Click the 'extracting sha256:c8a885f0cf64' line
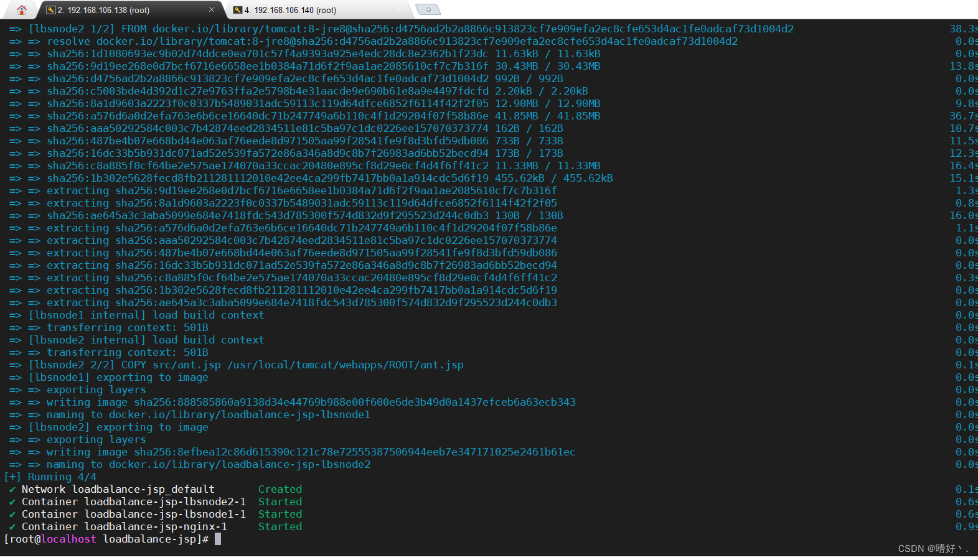 coord(283,278)
